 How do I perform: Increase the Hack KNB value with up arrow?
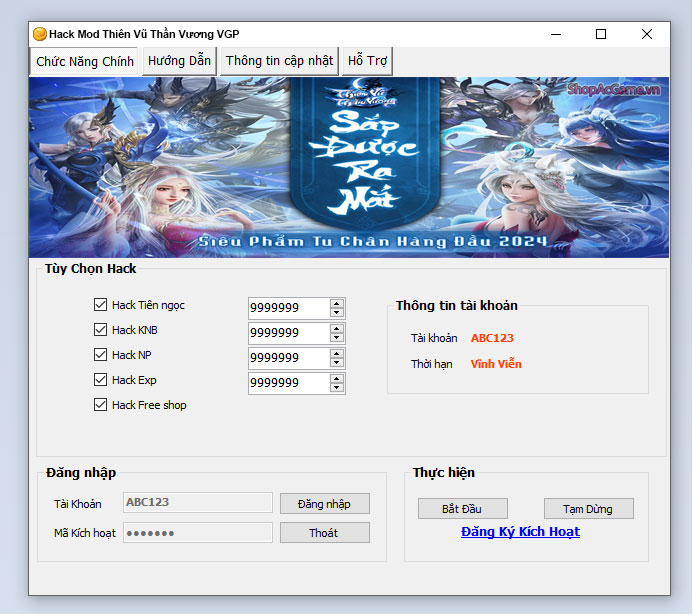tap(337, 329)
